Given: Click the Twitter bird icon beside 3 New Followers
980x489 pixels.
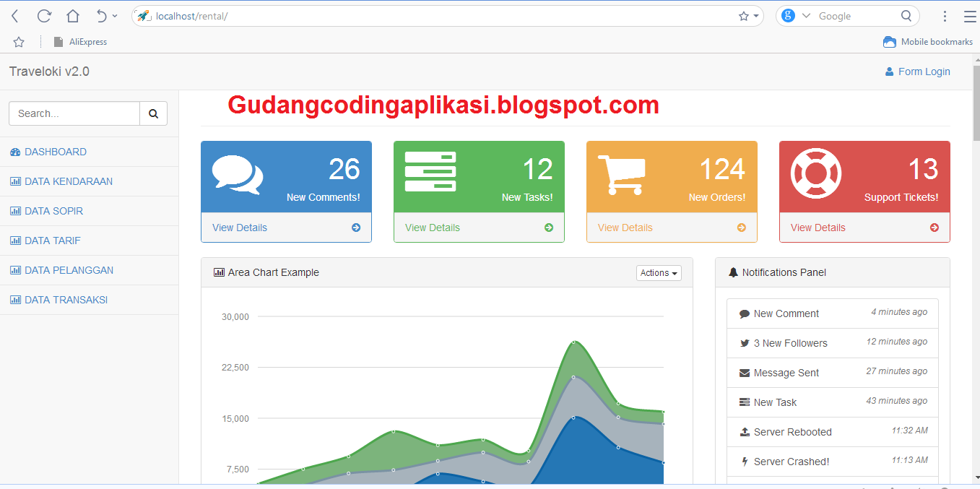Looking at the screenshot, I should (x=745, y=343).
